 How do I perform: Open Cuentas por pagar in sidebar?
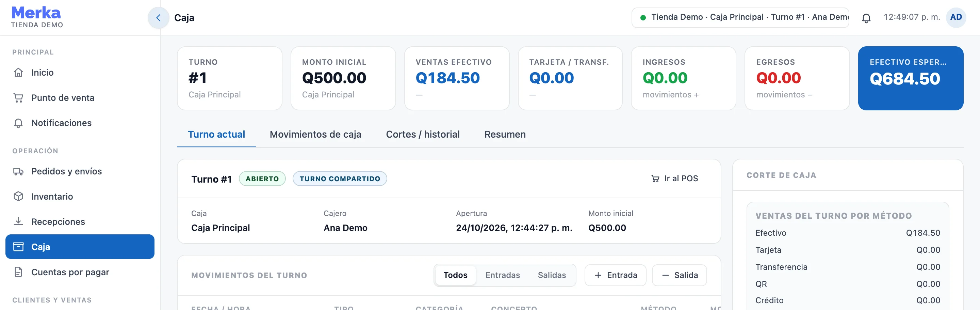pyautogui.click(x=80, y=272)
